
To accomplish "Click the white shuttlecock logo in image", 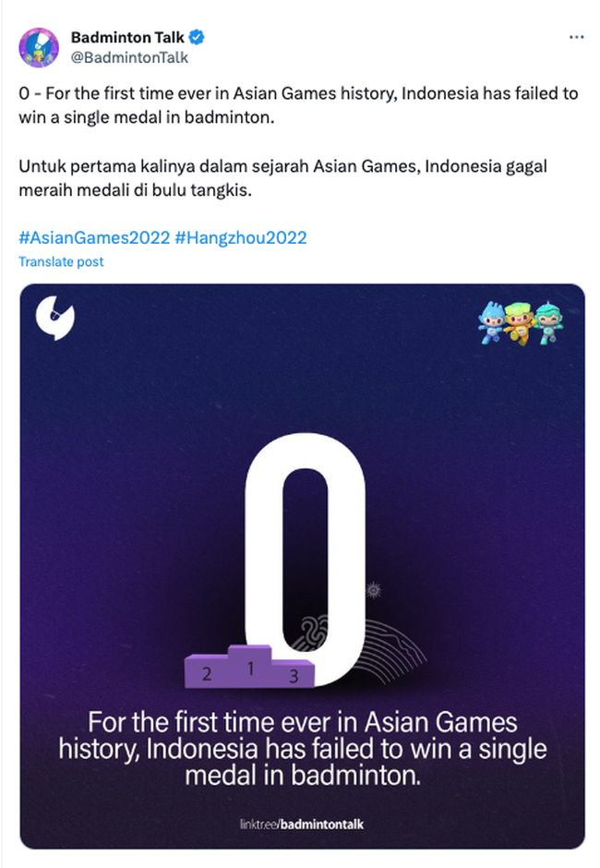I will (54, 318).
